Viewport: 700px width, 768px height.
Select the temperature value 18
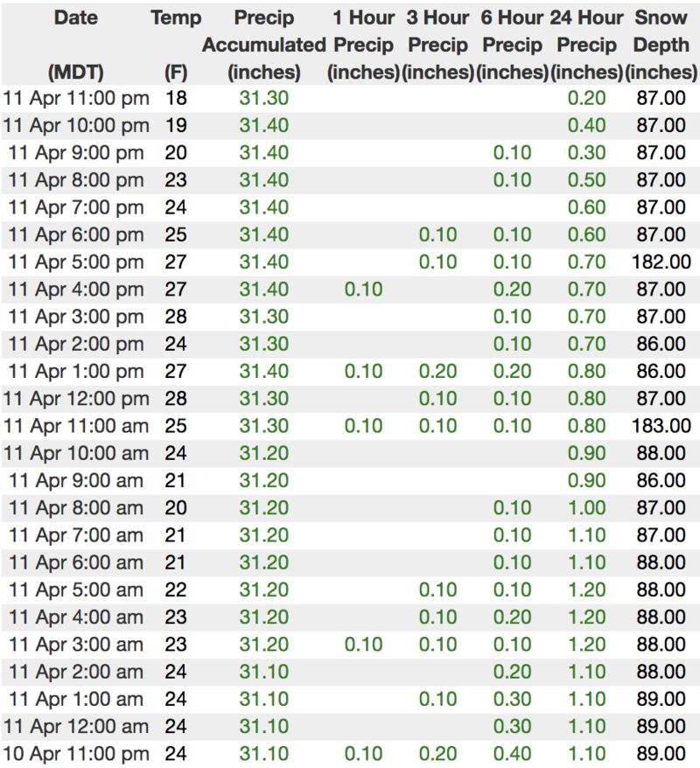pos(176,98)
